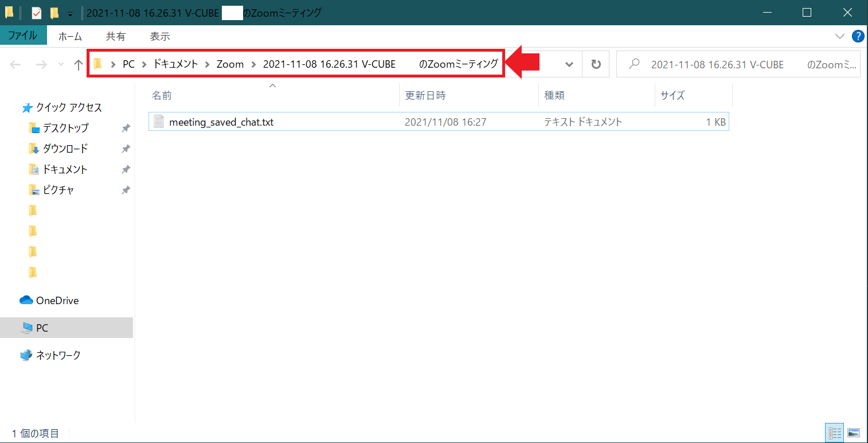Switch to the ホーム ribbon tab

70,36
